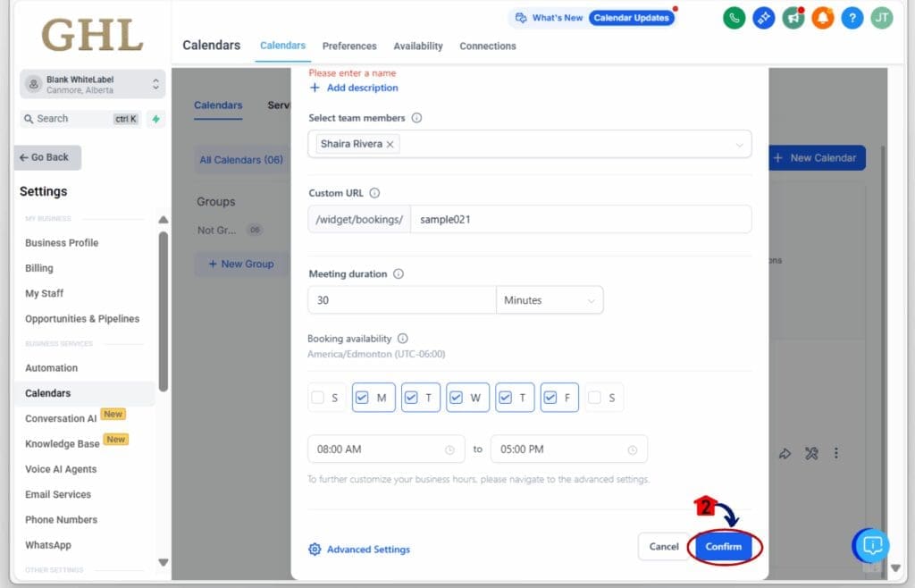Screen dimensions: 915x588
Task: Expand the team members dropdown chevron
Action: coord(739,145)
